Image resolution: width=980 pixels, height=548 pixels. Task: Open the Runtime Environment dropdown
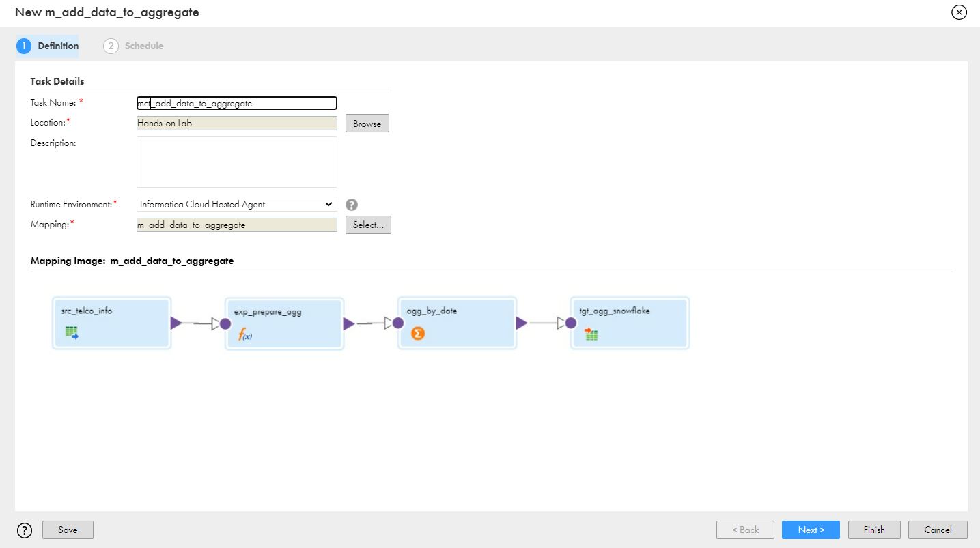236,204
